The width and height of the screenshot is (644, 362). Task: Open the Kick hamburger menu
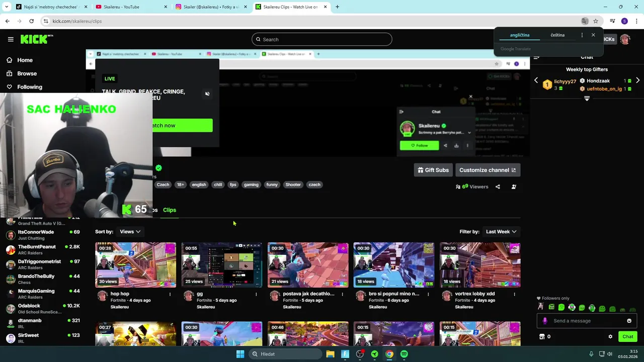click(11, 39)
